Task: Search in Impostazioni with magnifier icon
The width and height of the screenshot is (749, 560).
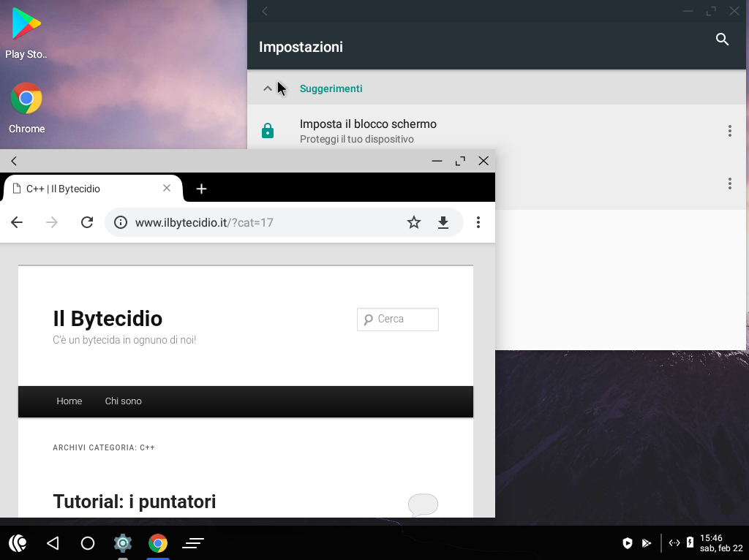Action: (x=722, y=39)
